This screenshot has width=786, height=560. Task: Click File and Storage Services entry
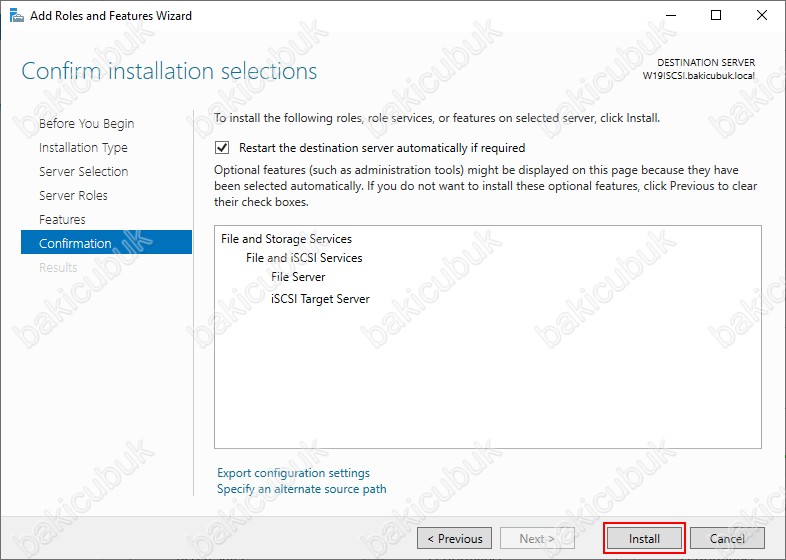pos(286,239)
